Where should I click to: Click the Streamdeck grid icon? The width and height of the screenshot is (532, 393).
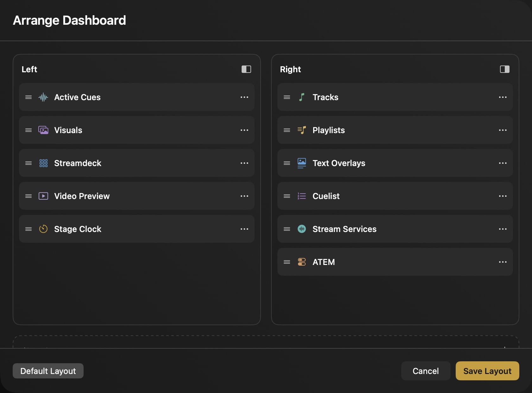[x=43, y=163]
